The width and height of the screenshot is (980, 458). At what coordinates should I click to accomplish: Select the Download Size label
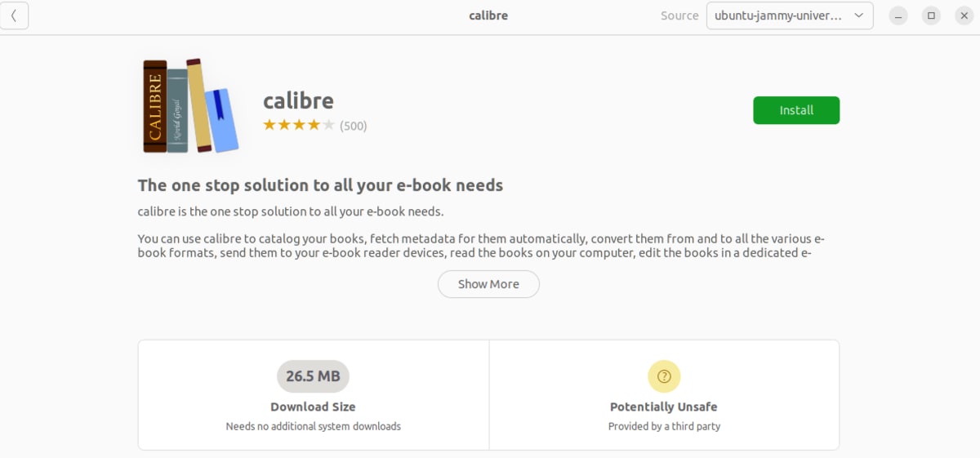point(313,407)
